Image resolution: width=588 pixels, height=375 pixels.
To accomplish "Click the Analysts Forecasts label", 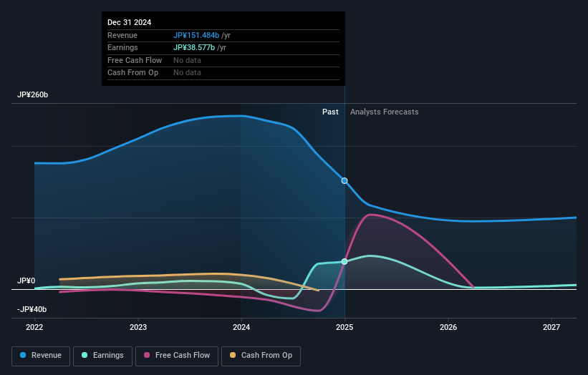I will point(385,112).
